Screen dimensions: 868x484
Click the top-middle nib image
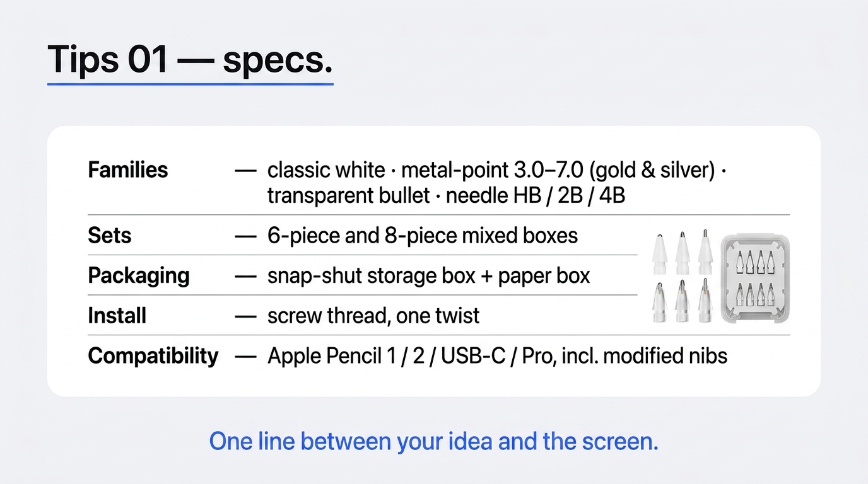coord(682,253)
